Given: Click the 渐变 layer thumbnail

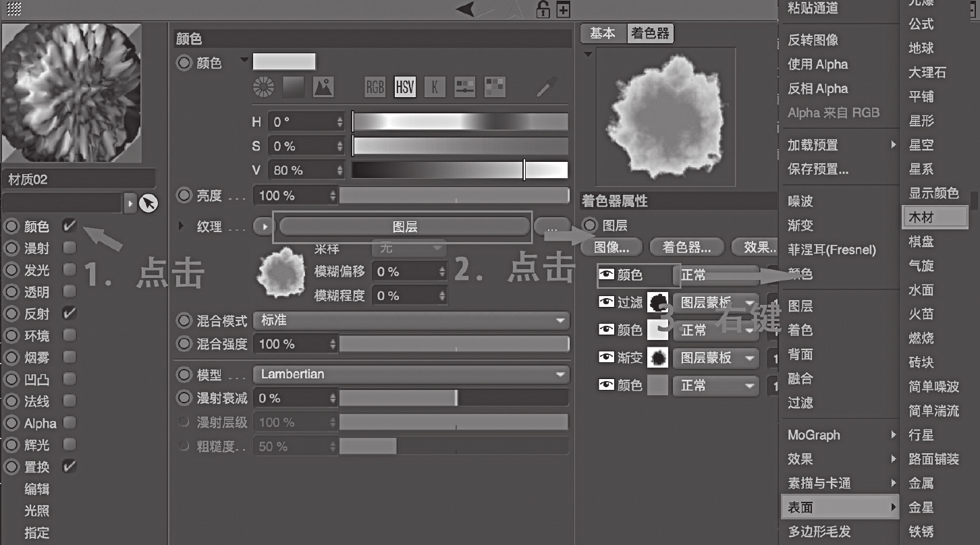Looking at the screenshot, I should (657, 357).
